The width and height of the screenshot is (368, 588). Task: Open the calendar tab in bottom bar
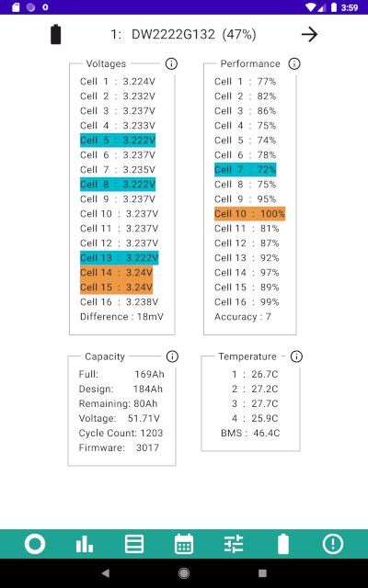tap(184, 544)
